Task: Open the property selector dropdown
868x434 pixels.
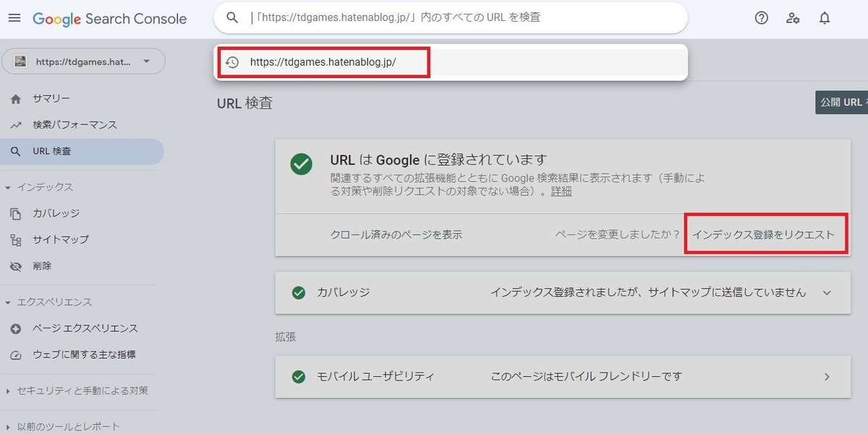Action: pyautogui.click(x=84, y=61)
